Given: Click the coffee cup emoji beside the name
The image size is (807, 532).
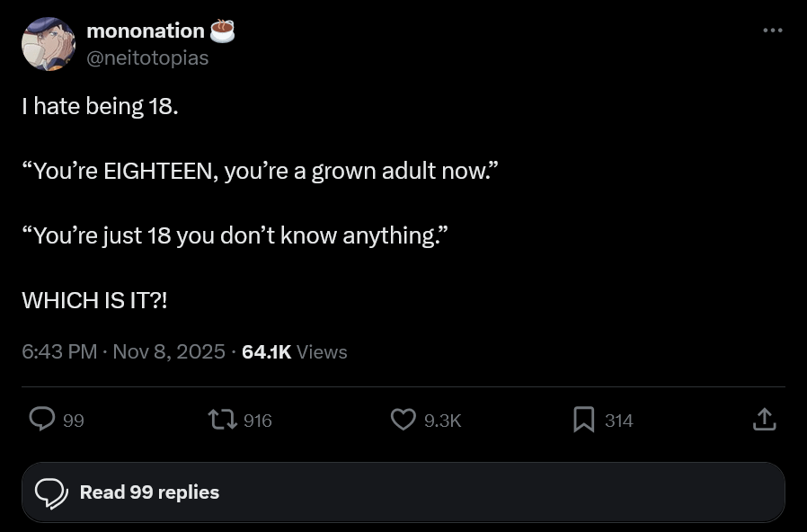Looking at the screenshot, I should (222, 31).
